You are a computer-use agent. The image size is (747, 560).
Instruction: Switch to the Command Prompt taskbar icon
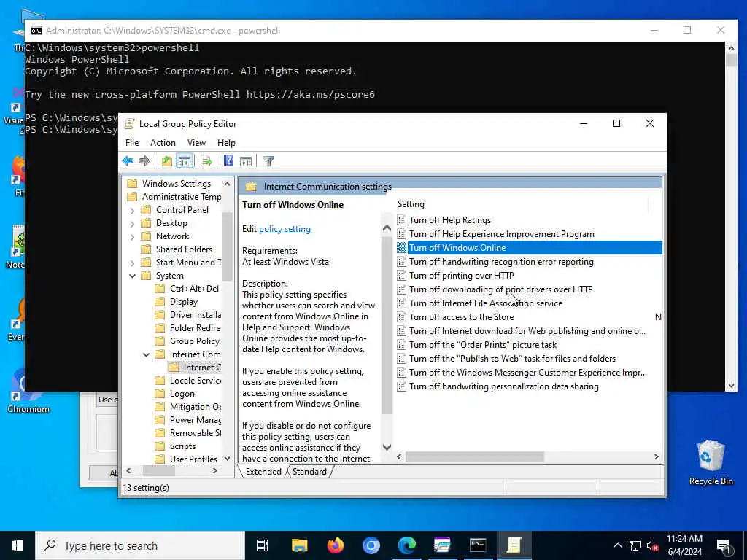point(478,545)
